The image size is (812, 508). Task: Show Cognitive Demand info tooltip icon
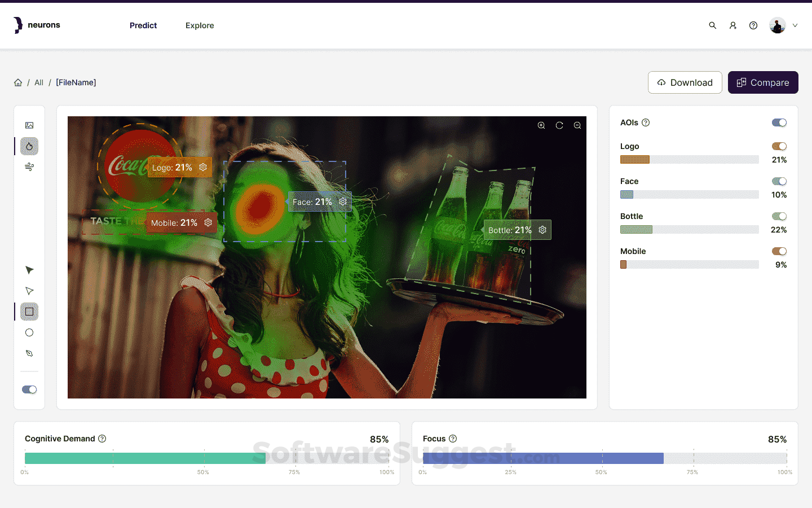point(102,439)
